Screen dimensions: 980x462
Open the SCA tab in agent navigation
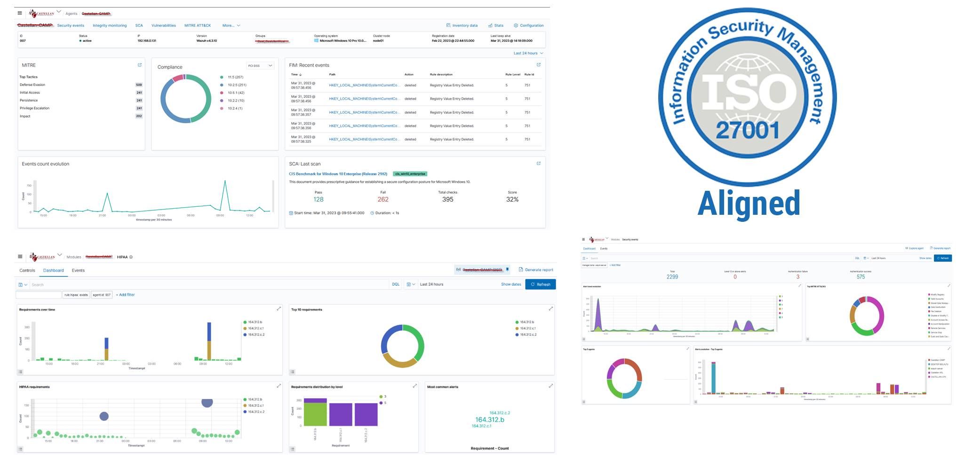[139, 25]
